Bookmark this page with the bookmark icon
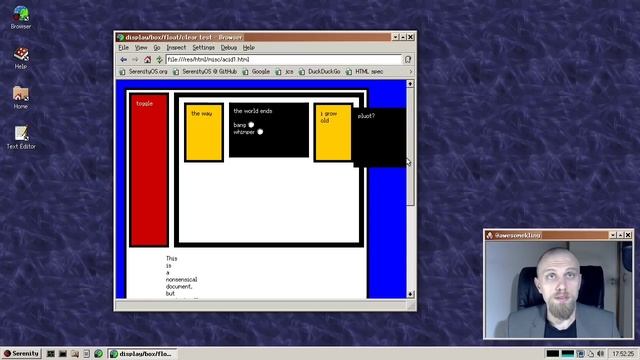The width and height of the screenshot is (640, 360). point(408,60)
